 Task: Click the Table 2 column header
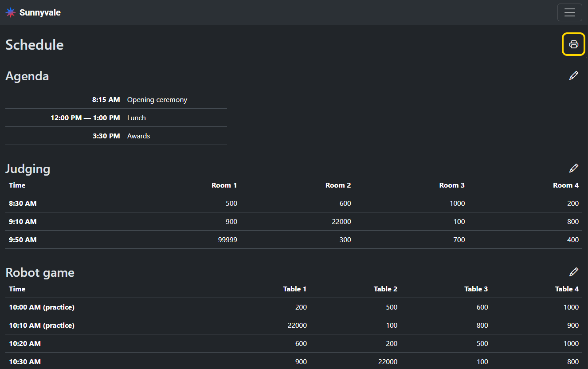[385, 289]
